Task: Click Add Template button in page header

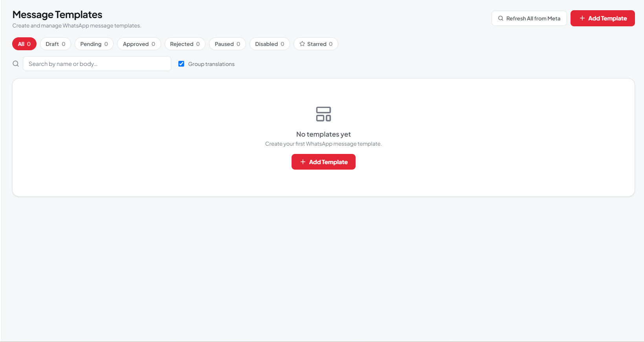Action: tap(603, 18)
